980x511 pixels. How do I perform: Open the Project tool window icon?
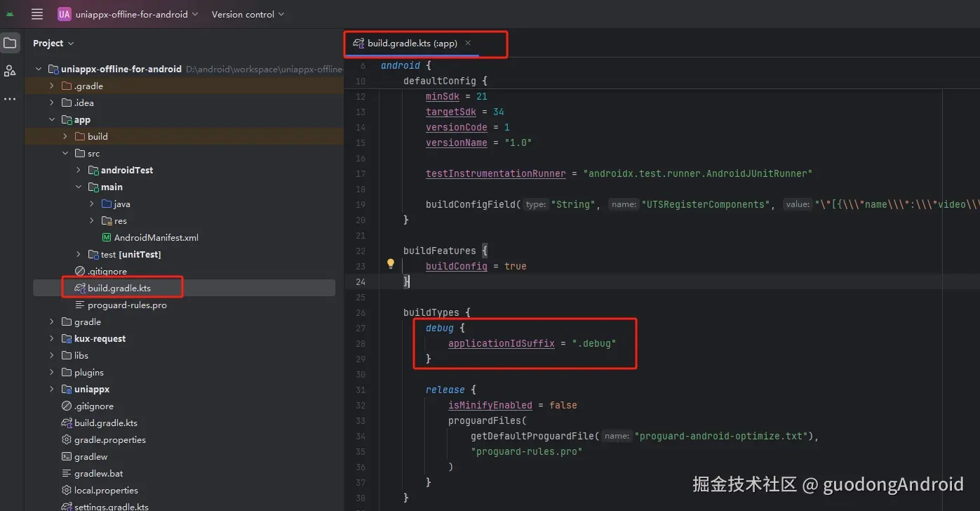click(x=10, y=43)
